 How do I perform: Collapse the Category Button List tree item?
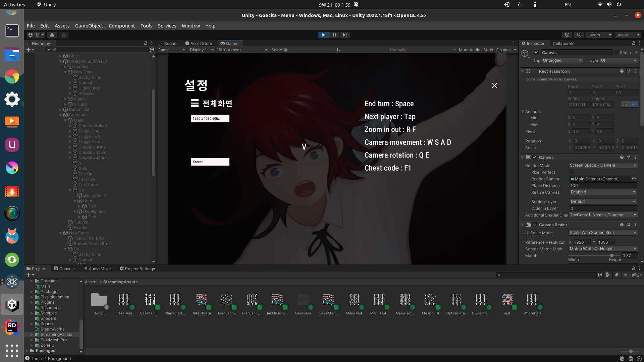point(61,61)
